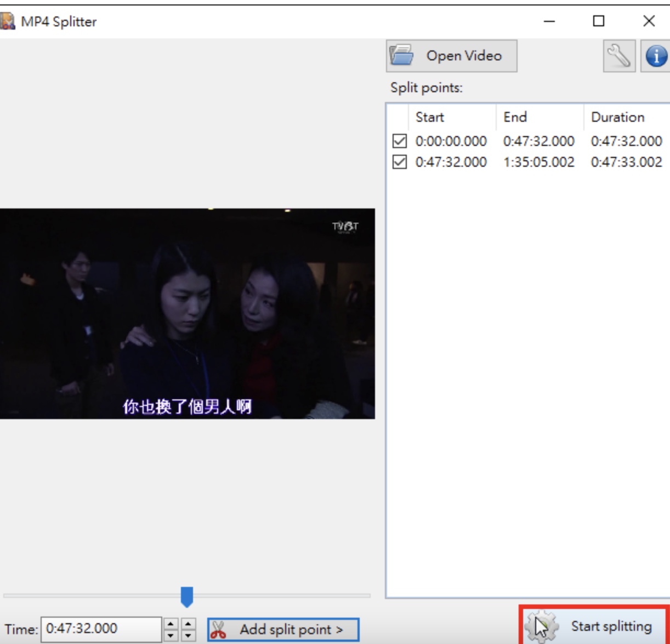Image resolution: width=670 pixels, height=644 pixels.
Task: Click the Open Video button
Action: click(452, 56)
